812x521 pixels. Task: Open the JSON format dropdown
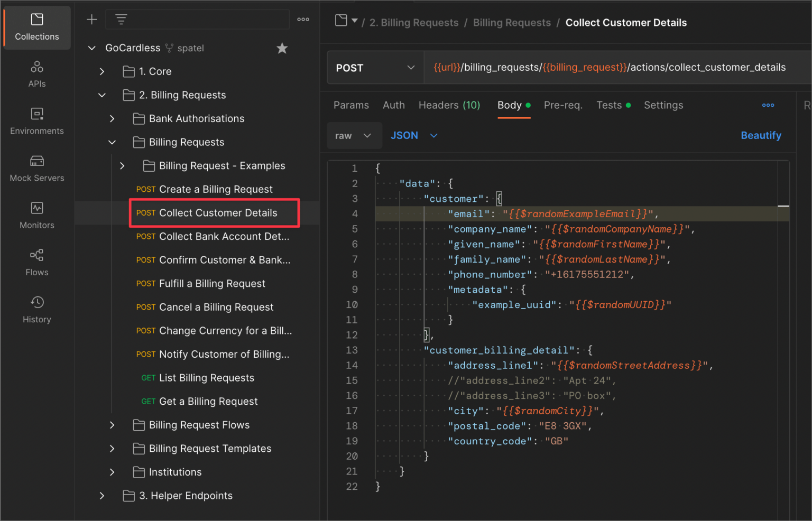tap(414, 136)
